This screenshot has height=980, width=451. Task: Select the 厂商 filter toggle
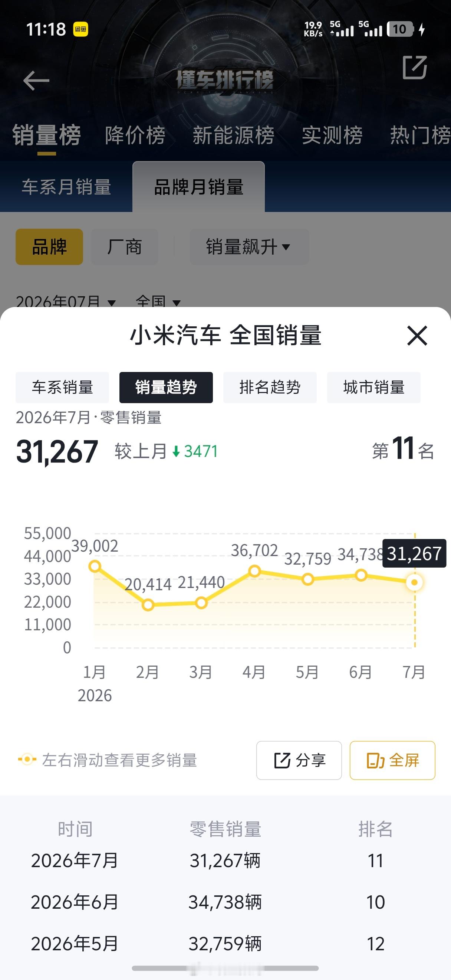[x=125, y=247]
